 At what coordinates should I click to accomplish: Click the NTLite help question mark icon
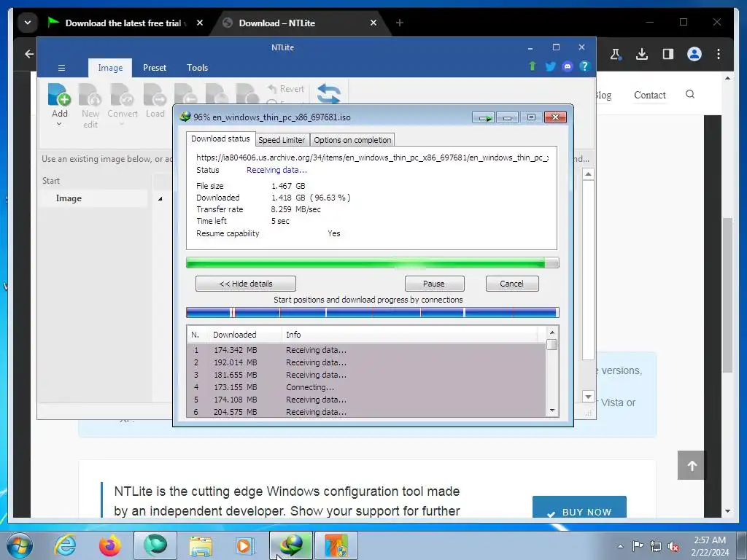click(584, 66)
